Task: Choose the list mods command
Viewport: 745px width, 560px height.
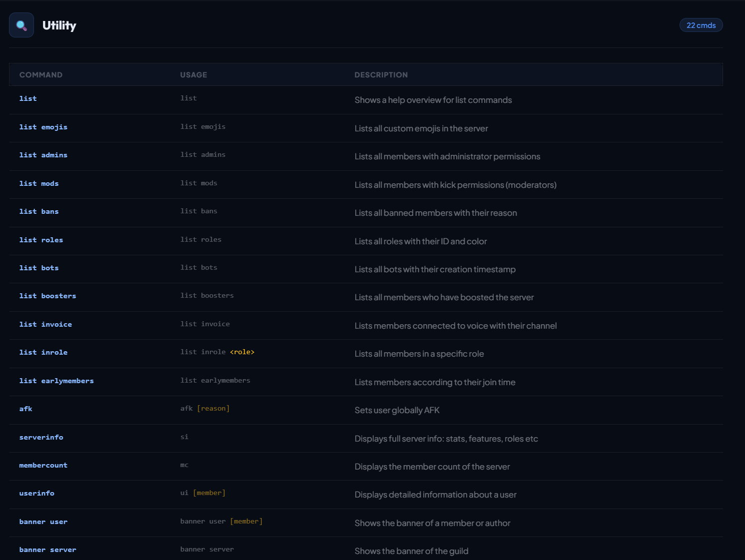Action: tap(39, 184)
